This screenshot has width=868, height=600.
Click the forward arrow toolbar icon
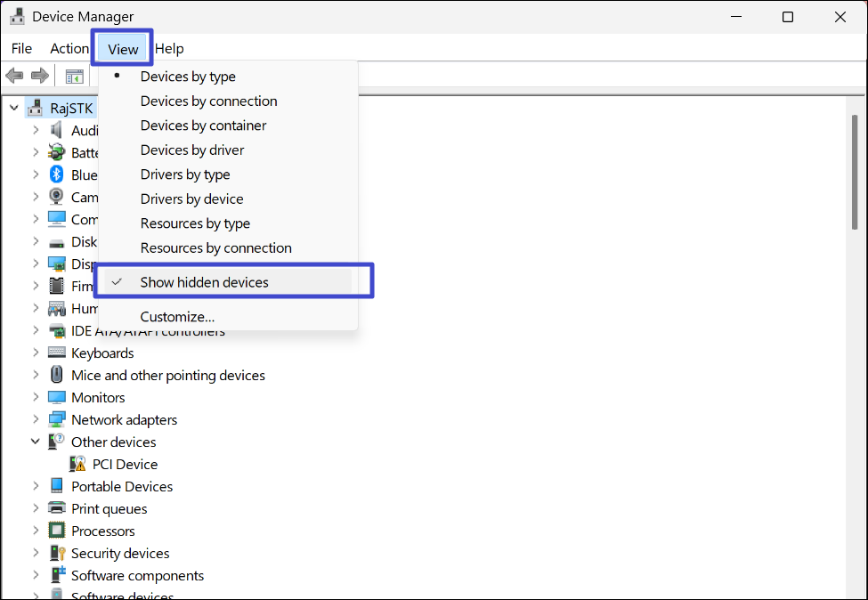tap(40, 76)
